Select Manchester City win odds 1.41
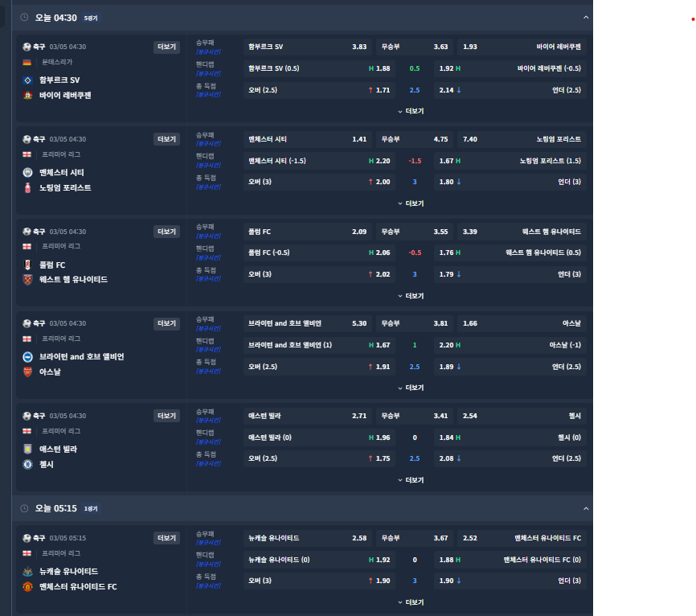This screenshot has height=616, width=696. (x=308, y=139)
